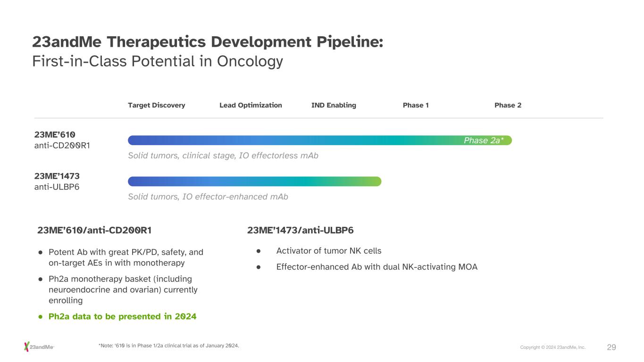Viewport: 644px width, 362px height.
Task: Click the 23ME'1473 anti-ULBP6 progress bar
Action: pyautogui.click(x=254, y=181)
